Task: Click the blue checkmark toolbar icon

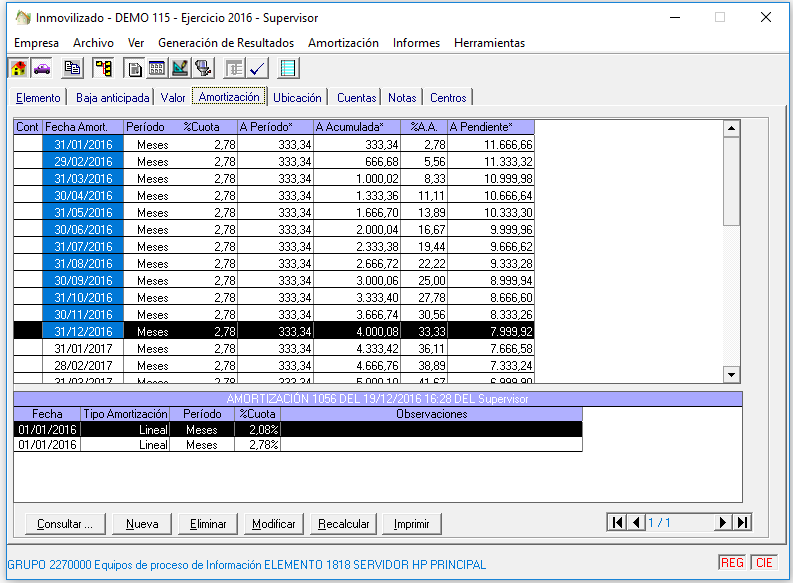Action: coord(258,69)
